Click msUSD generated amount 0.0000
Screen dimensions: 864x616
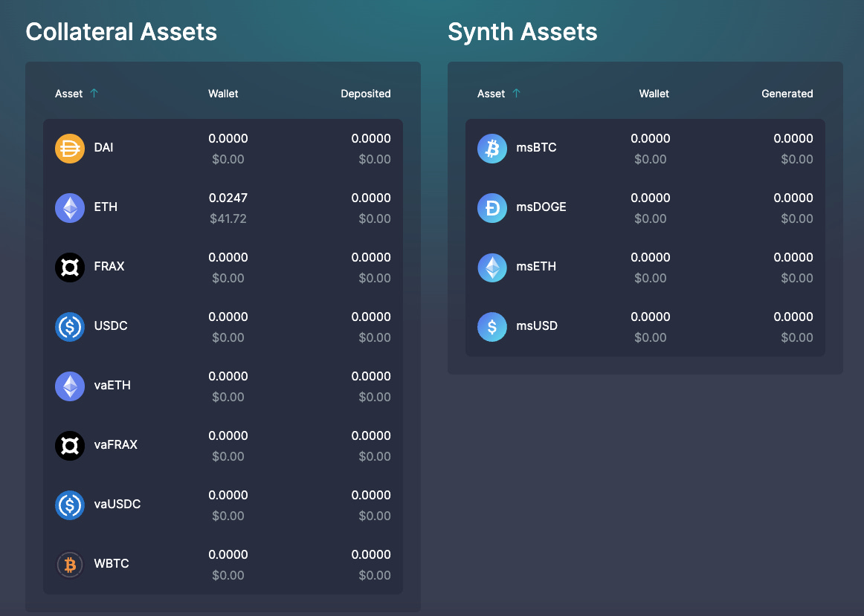[793, 317]
